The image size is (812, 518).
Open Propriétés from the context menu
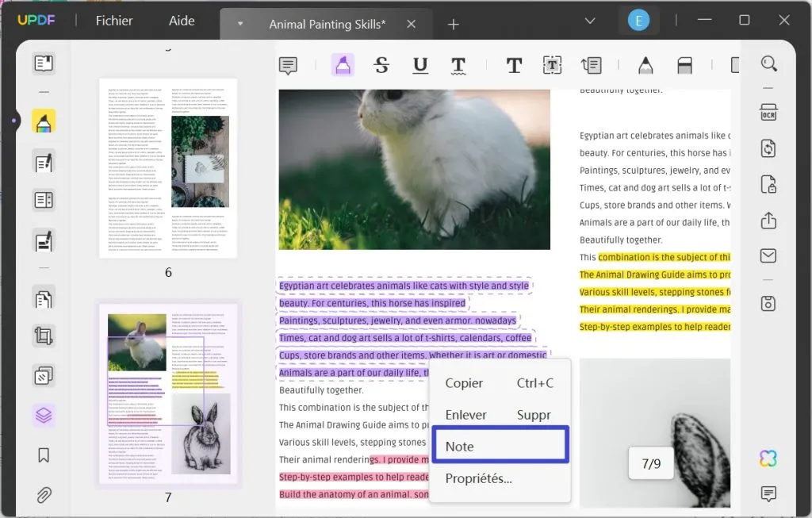point(480,478)
